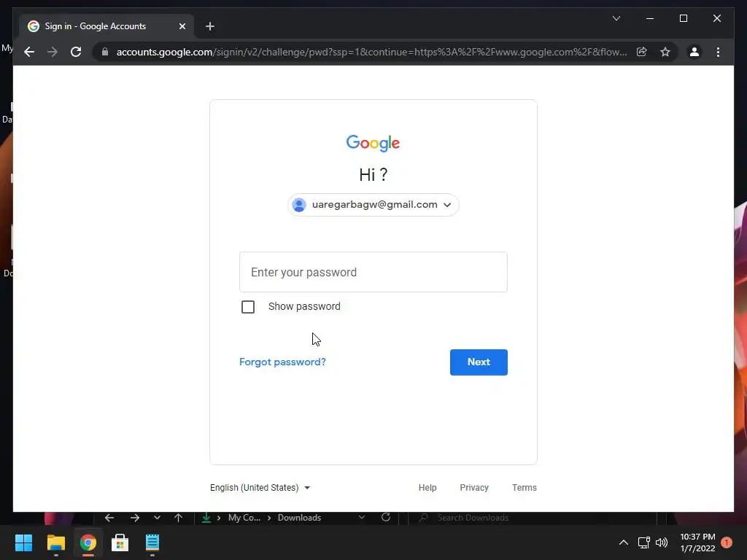747x560 pixels.
Task: Expand File Explorer address history dropdown
Action: 362,518
